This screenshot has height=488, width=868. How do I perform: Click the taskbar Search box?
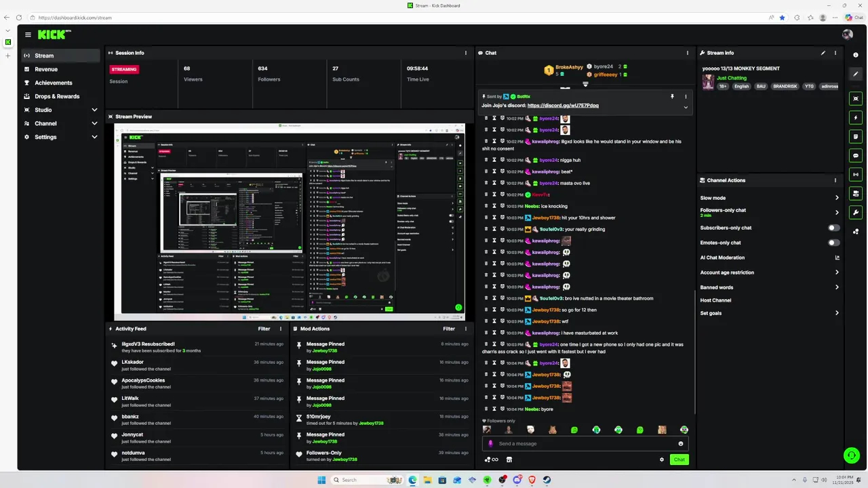pos(368,480)
